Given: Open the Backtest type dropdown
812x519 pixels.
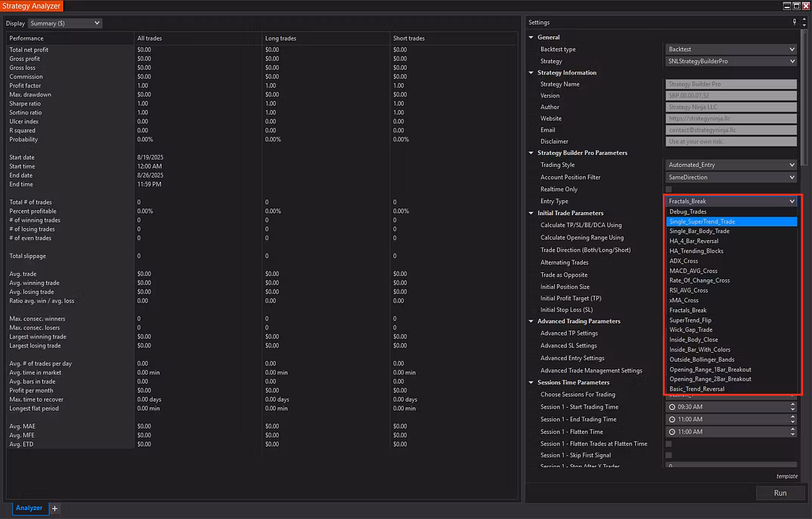Looking at the screenshot, I should 730,50.
